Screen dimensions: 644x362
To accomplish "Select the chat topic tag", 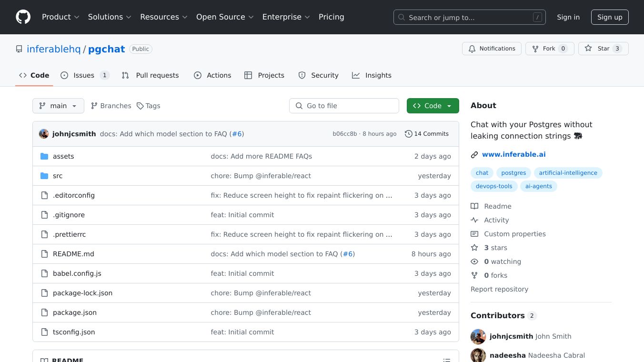I will click(x=482, y=173).
